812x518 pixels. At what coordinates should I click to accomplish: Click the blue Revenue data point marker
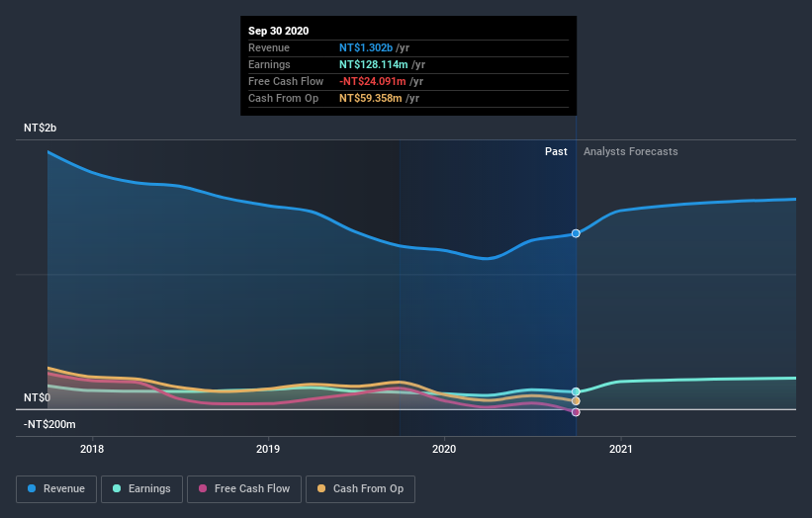[576, 233]
